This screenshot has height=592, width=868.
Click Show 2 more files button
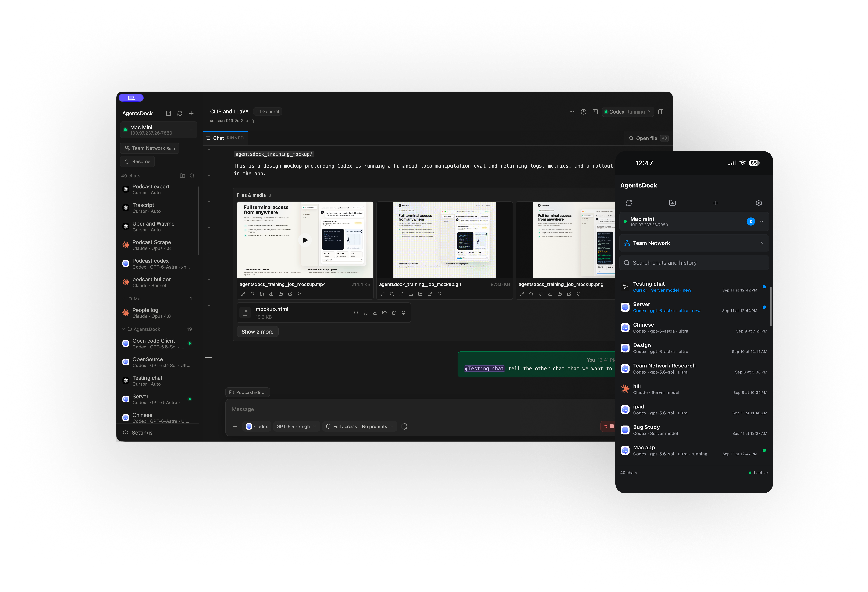coord(257,332)
